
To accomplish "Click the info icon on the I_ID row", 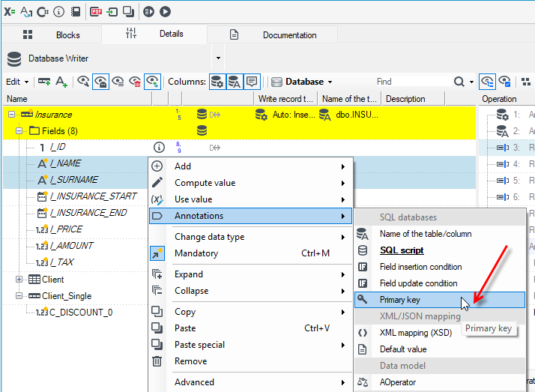I will coord(159,148).
